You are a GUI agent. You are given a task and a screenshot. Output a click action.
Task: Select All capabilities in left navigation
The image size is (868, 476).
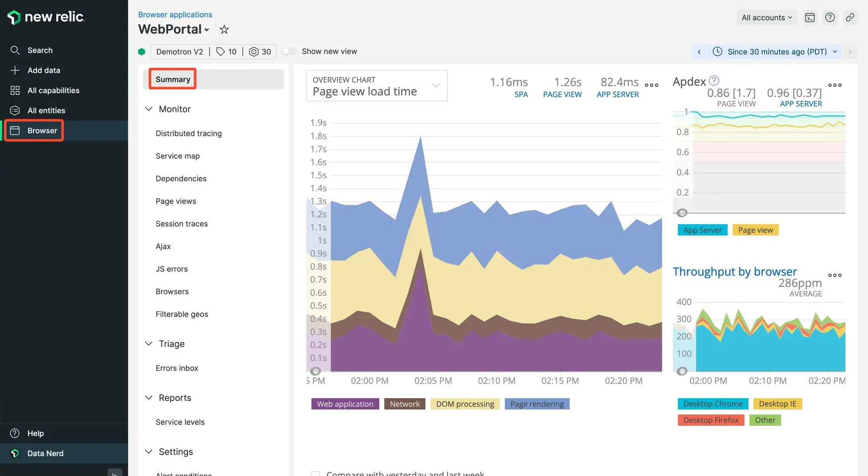click(x=53, y=90)
